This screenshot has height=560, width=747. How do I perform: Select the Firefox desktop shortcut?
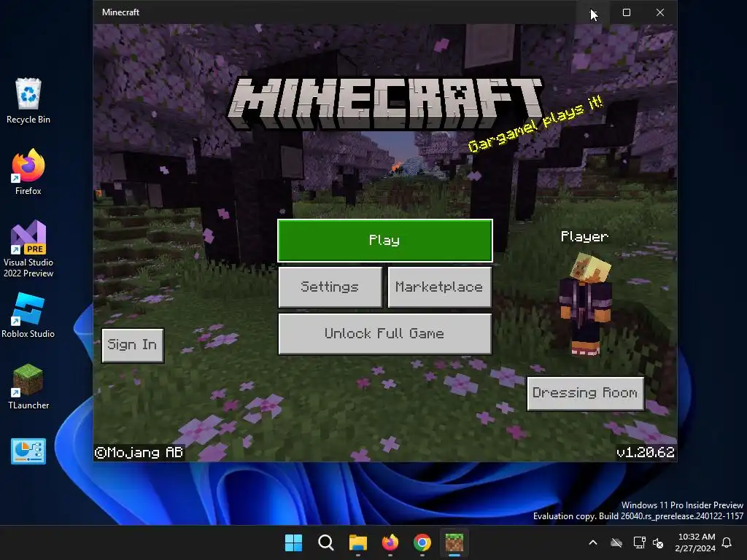(28, 172)
